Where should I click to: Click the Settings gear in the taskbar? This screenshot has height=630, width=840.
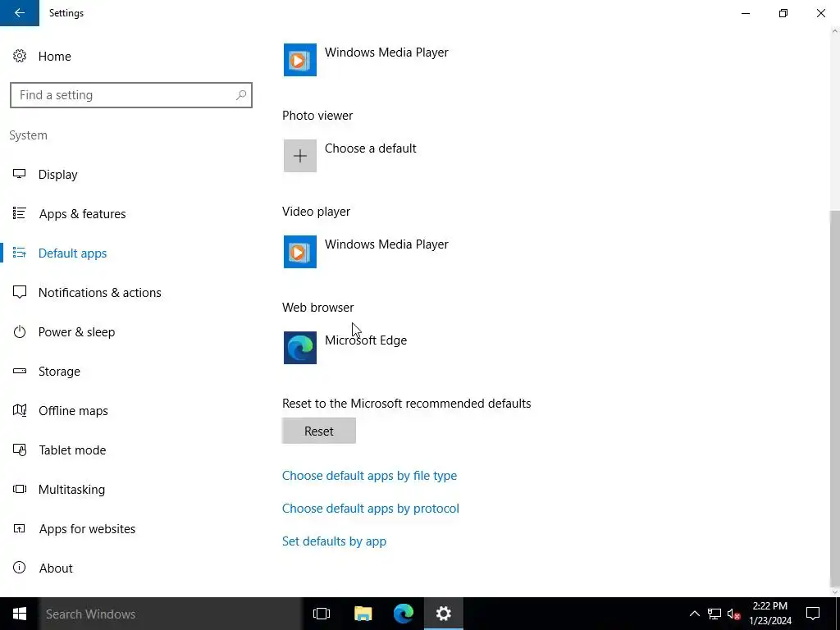[x=444, y=614]
